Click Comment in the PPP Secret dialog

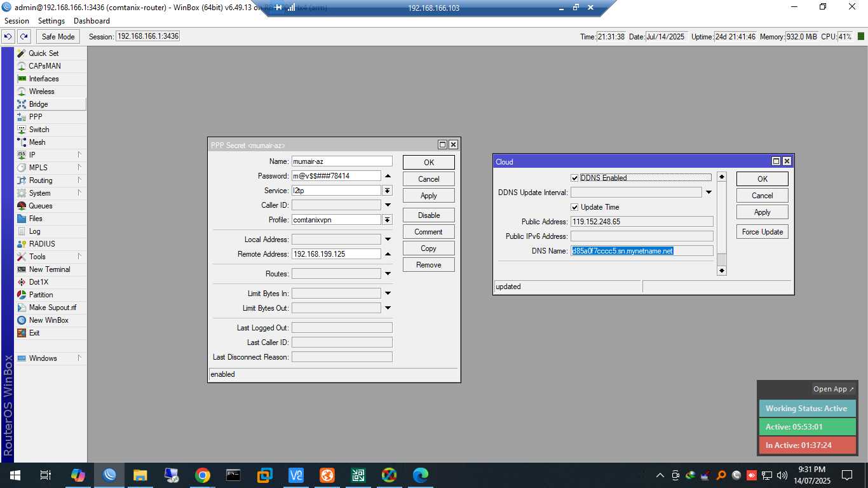point(429,232)
